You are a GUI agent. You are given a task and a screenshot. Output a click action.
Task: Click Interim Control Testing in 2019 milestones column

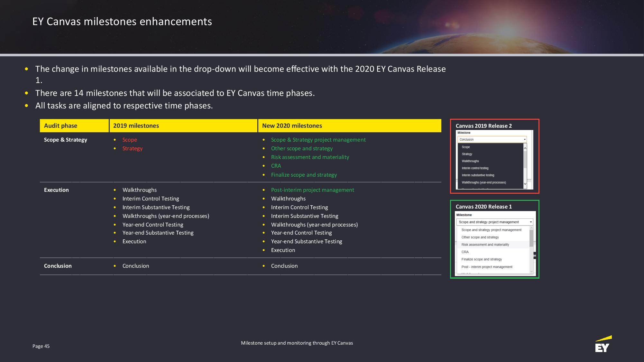151,199
